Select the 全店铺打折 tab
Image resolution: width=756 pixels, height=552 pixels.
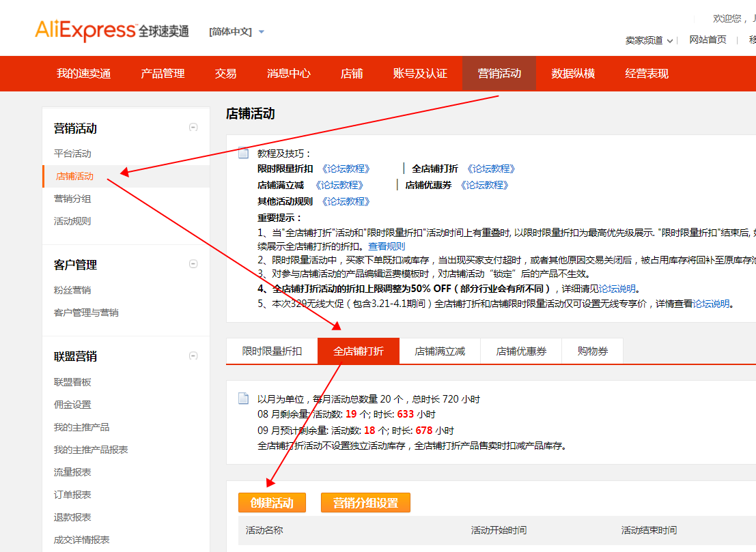359,351
